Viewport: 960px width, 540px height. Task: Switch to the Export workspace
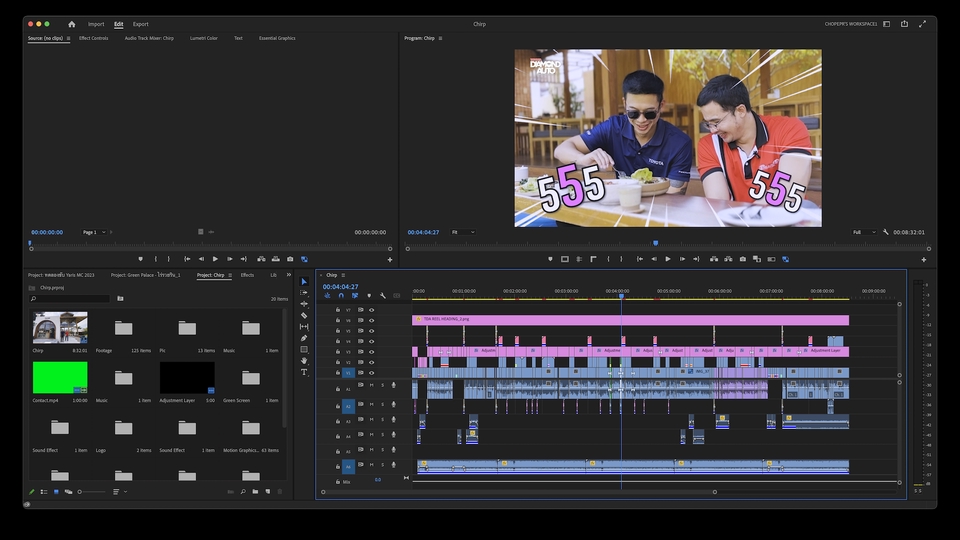click(x=140, y=24)
